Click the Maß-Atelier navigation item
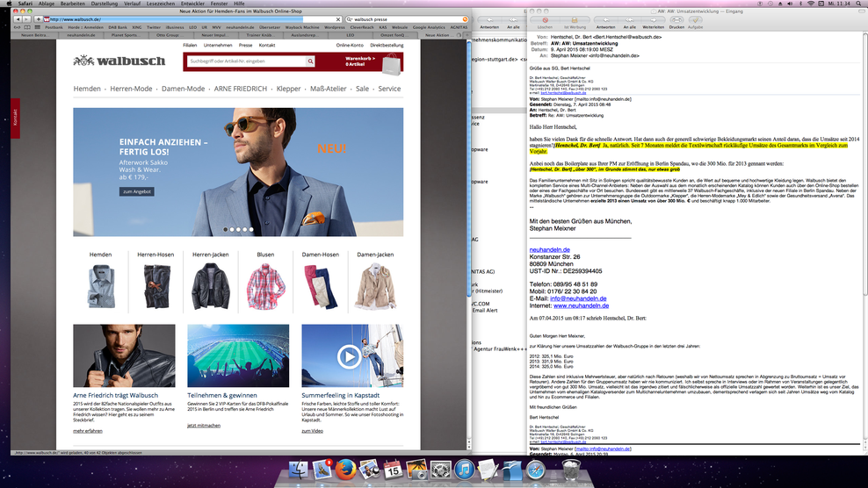This screenshot has width=868, height=488. pyautogui.click(x=329, y=89)
